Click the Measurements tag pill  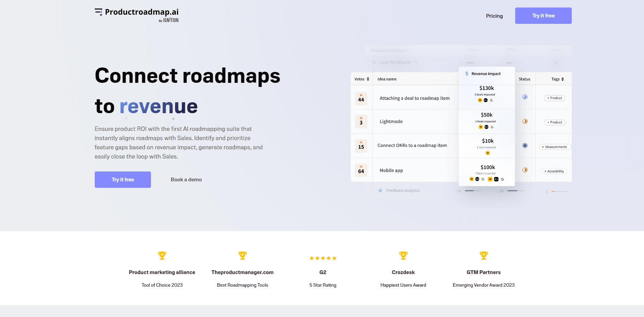coord(555,147)
